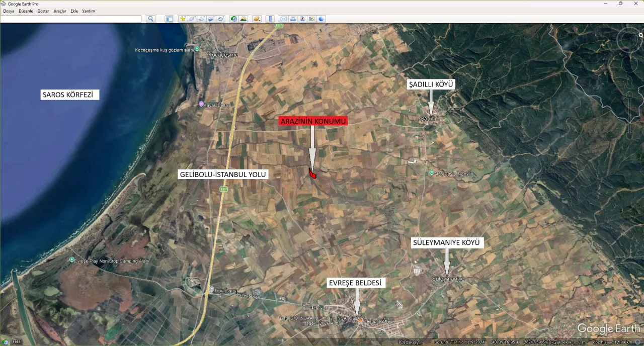Open the Ekle menu
Image resolution: width=644 pixels, height=346 pixels.
(74, 11)
